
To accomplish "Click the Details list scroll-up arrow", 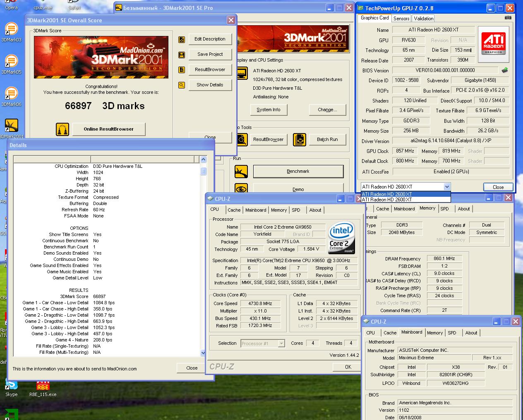I will 203,160.
